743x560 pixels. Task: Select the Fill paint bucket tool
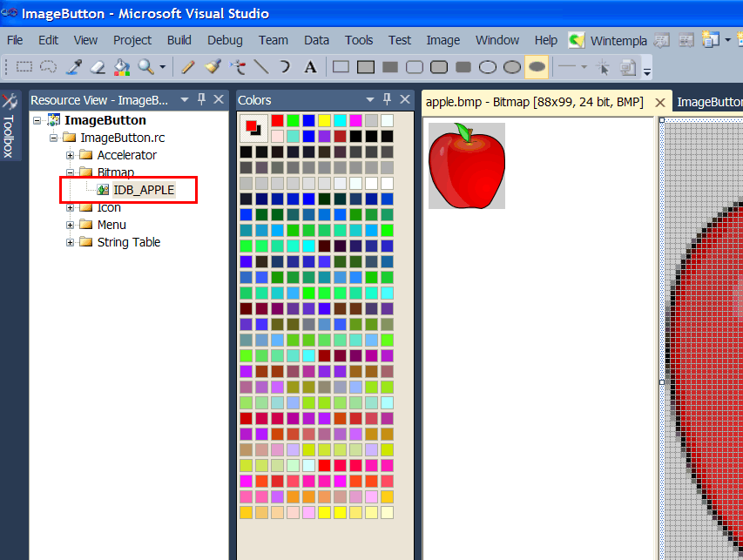click(122, 67)
